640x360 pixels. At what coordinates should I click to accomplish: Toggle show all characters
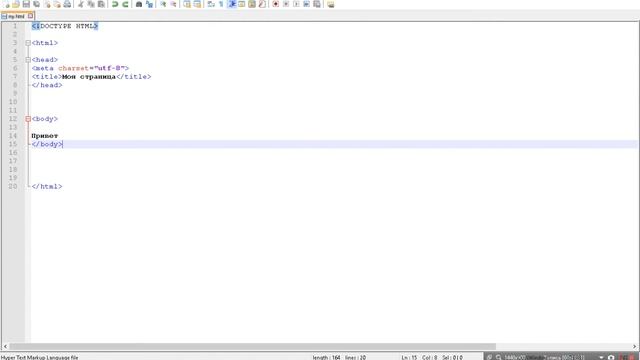(221, 4)
